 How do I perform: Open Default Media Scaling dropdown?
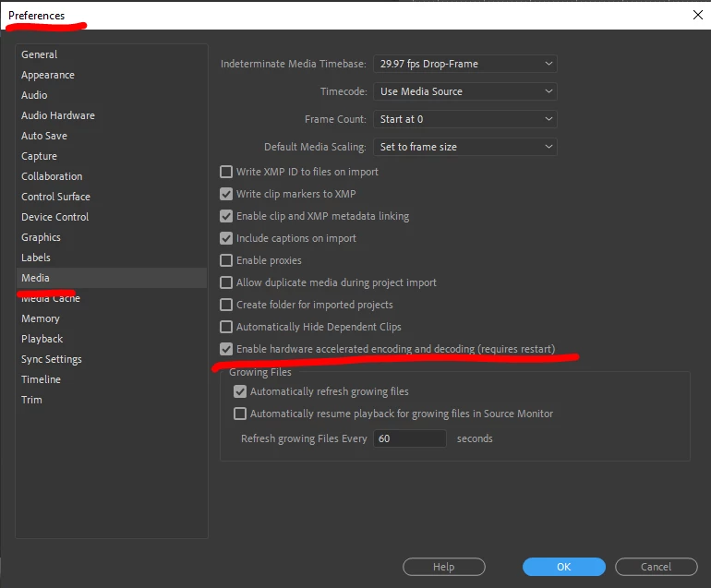click(x=465, y=147)
